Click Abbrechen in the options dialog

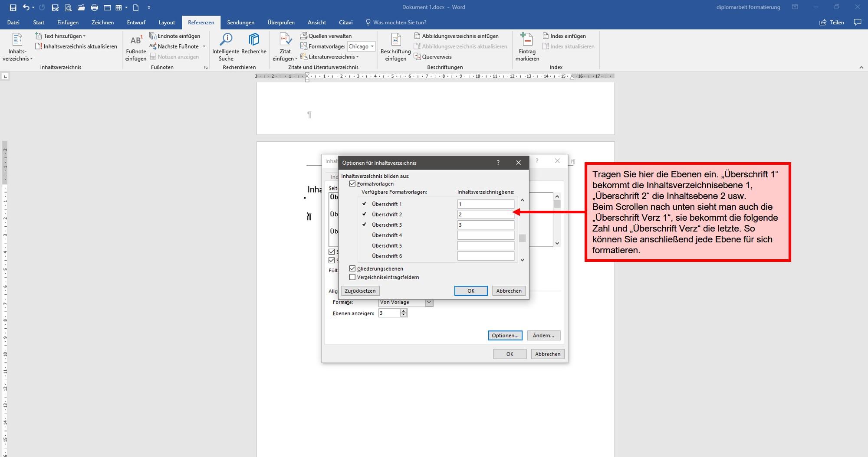pos(509,291)
